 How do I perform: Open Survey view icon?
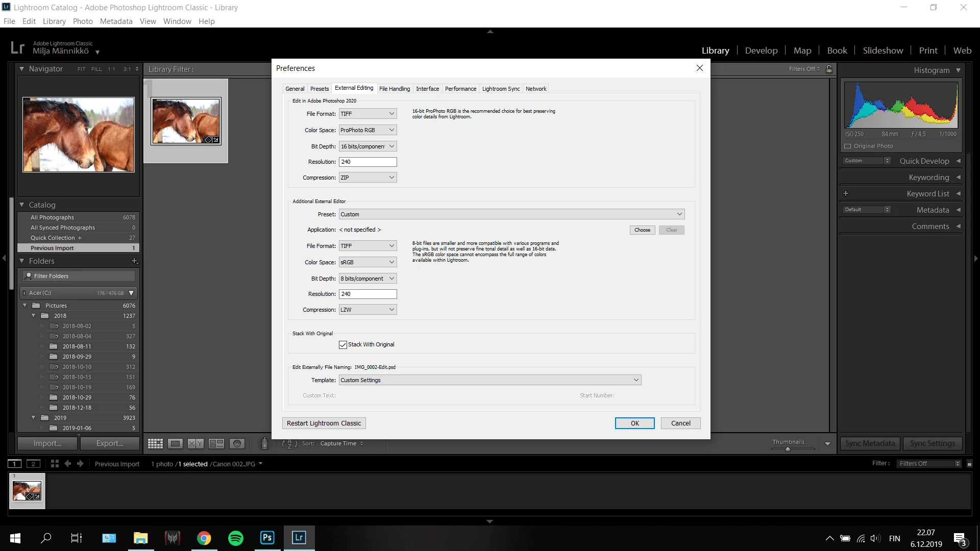click(216, 443)
